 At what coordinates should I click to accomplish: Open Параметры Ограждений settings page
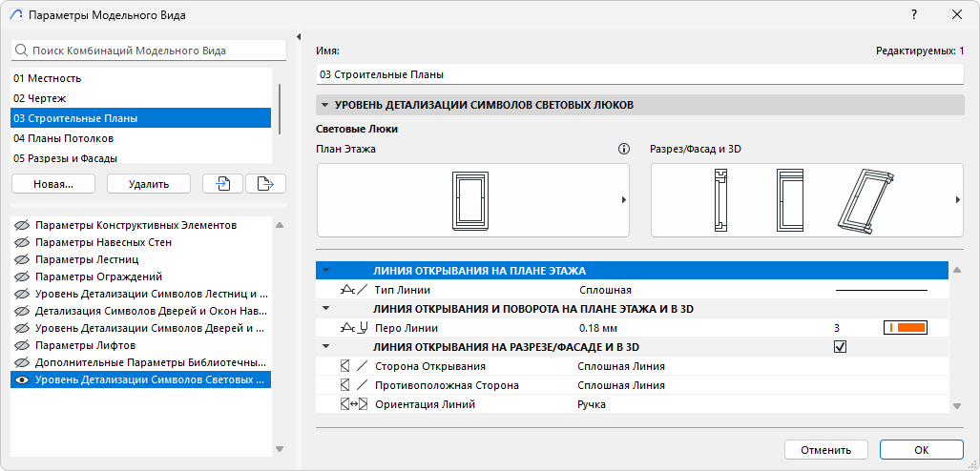click(x=98, y=276)
